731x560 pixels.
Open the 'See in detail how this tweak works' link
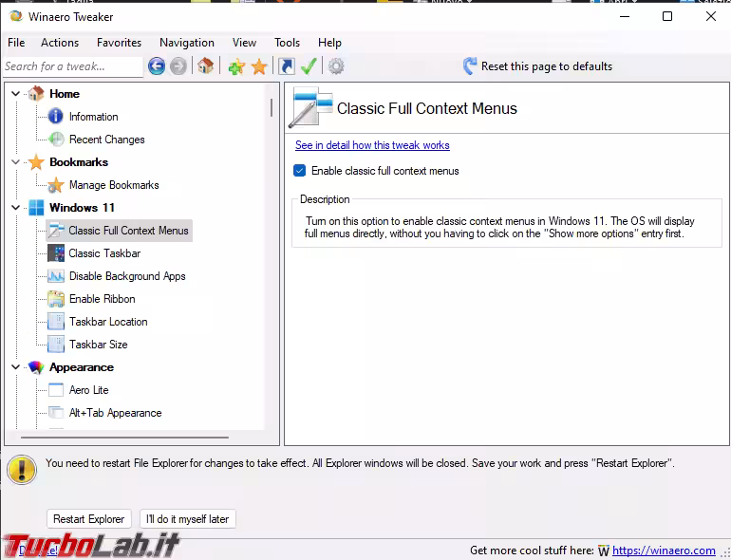(x=372, y=145)
